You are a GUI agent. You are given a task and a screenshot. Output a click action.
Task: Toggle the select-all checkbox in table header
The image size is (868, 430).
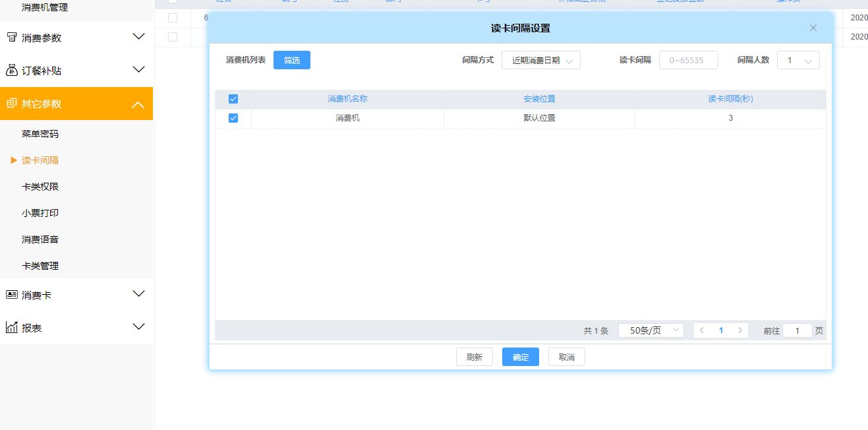(x=233, y=99)
